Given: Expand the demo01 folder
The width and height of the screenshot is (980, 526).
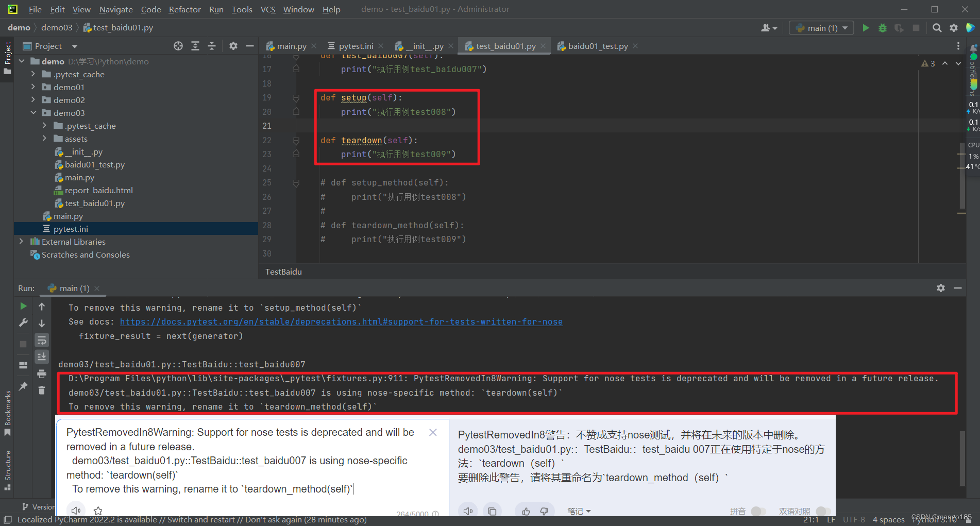Looking at the screenshot, I should click(33, 87).
